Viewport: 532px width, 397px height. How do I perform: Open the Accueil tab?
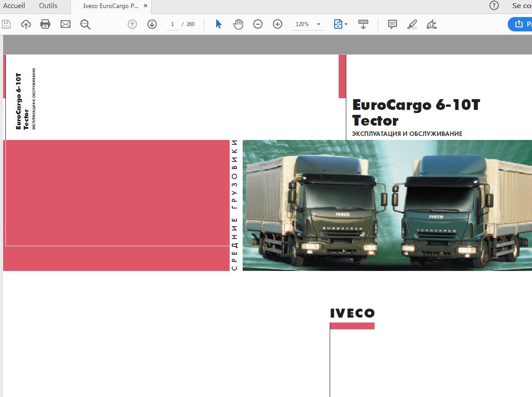pyautogui.click(x=14, y=6)
